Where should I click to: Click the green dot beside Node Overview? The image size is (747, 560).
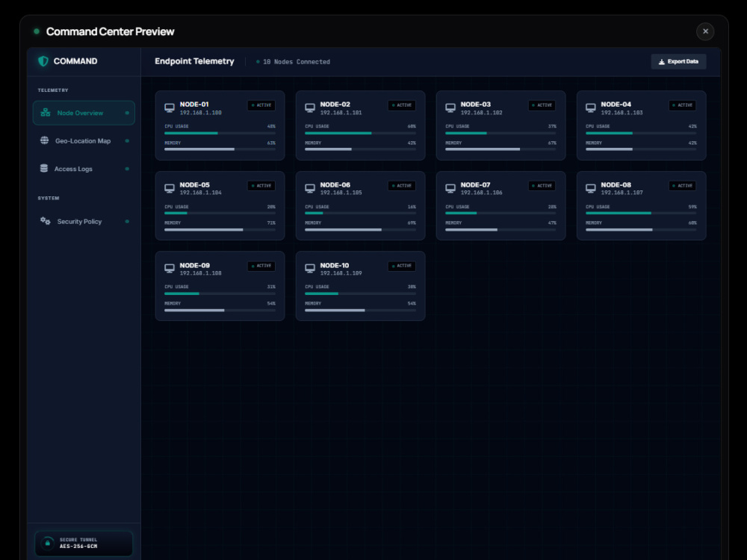(x=127, y=113)
